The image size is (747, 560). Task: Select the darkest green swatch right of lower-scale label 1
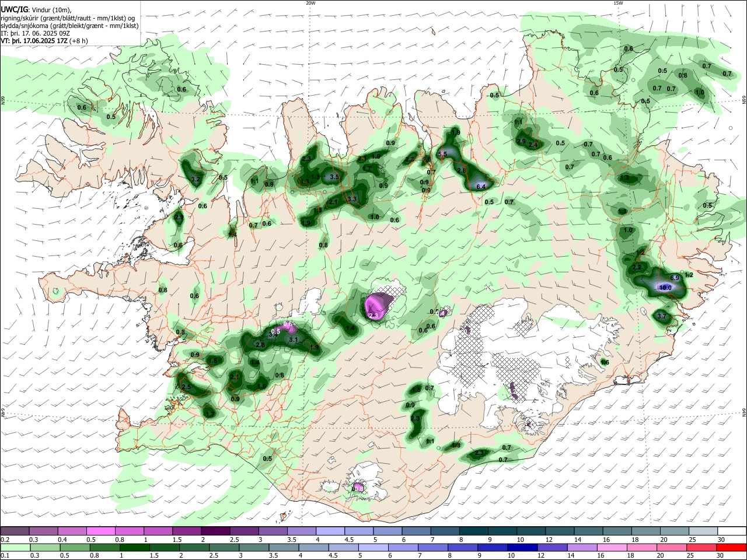(x=134, y=547)
